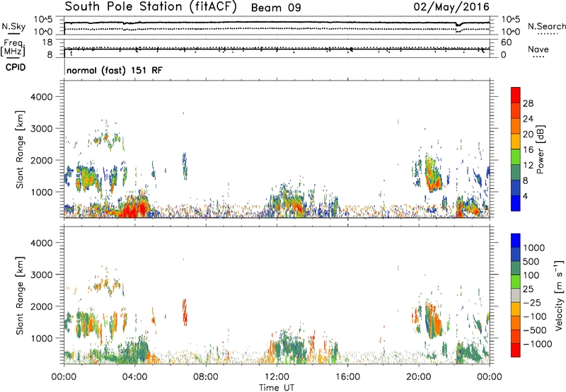The image size is (566, 392).
Task: Click the noon echo cluster in velocity plot
Action: pyautogui.click(x=289, y=348)
